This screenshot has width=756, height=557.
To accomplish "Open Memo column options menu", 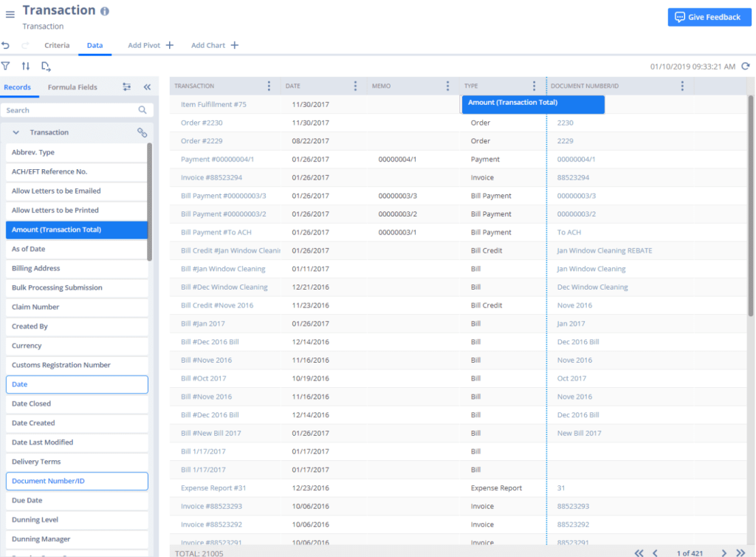I will [447, 86].
